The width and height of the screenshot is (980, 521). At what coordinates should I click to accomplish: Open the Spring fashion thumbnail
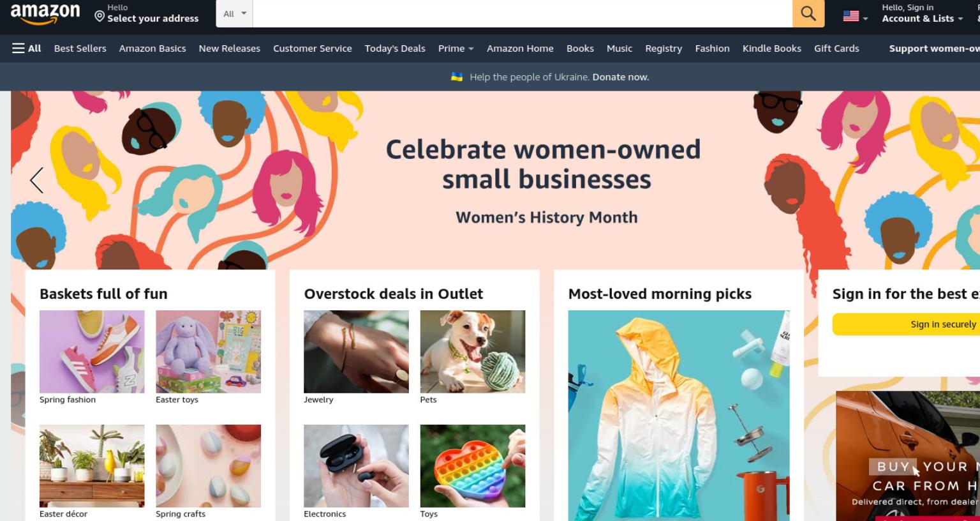coord(92,352)
